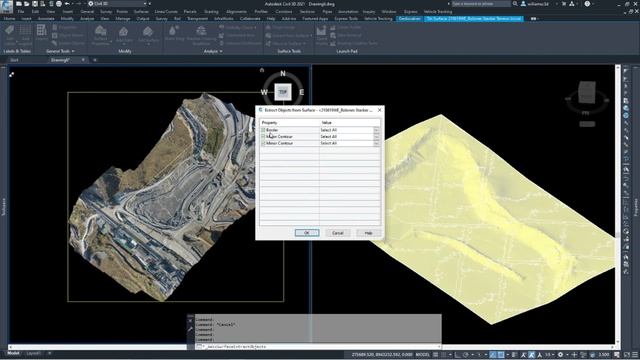This screenshot has height=360, width=640.
Task: Switch to the Start file tab
Action: tap(14, 60)
